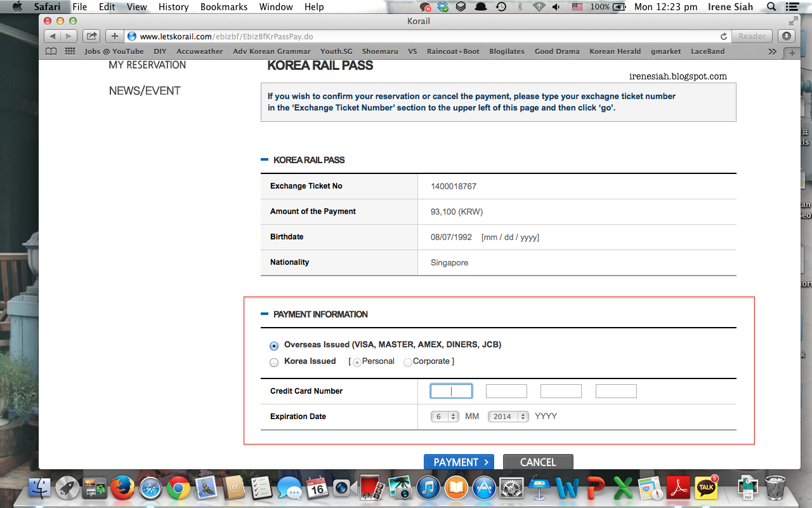Open the Downloads button in Safari
The height and width of the screenshot is (508, 812).
(787, 36)
